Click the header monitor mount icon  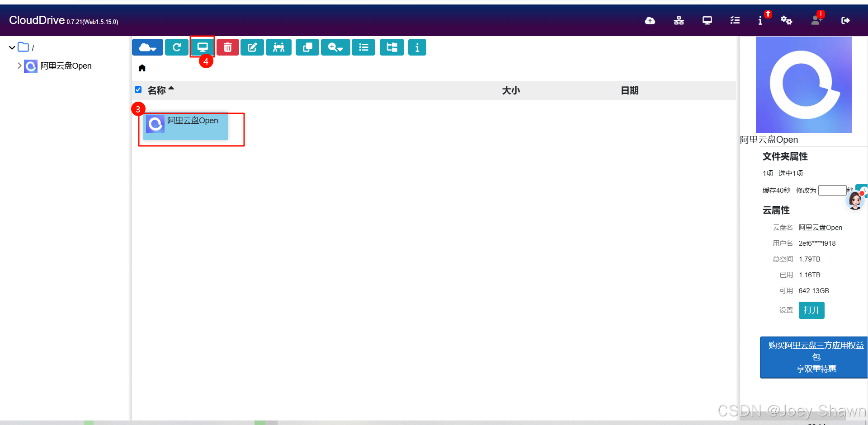point(707,20)
